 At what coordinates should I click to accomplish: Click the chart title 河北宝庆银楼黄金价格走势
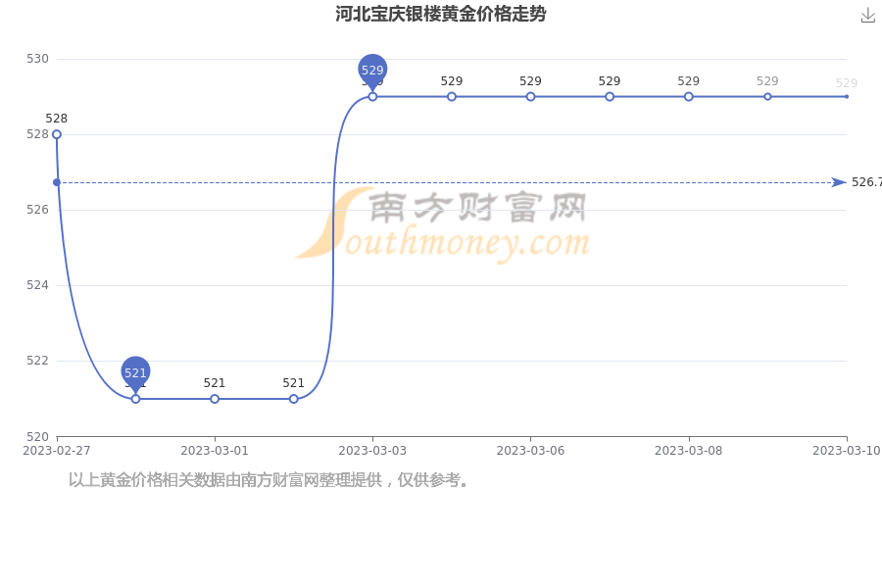pos(441,14)
